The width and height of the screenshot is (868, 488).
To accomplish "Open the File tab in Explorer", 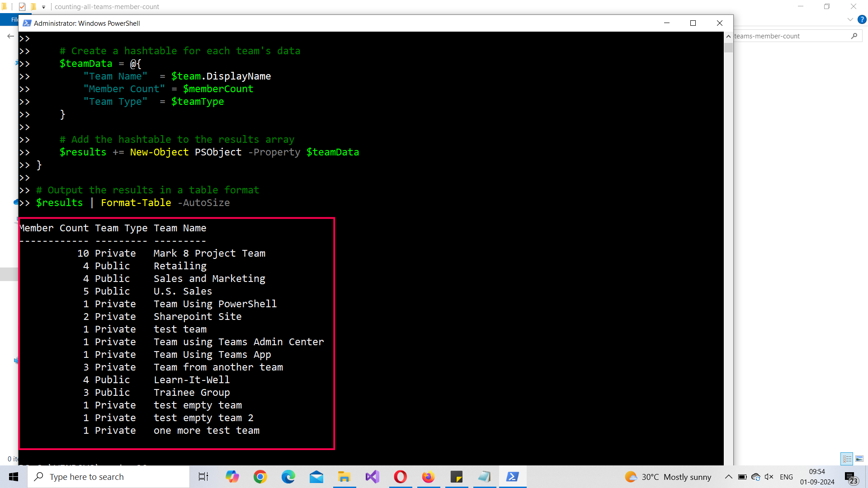I will point(14,19).
